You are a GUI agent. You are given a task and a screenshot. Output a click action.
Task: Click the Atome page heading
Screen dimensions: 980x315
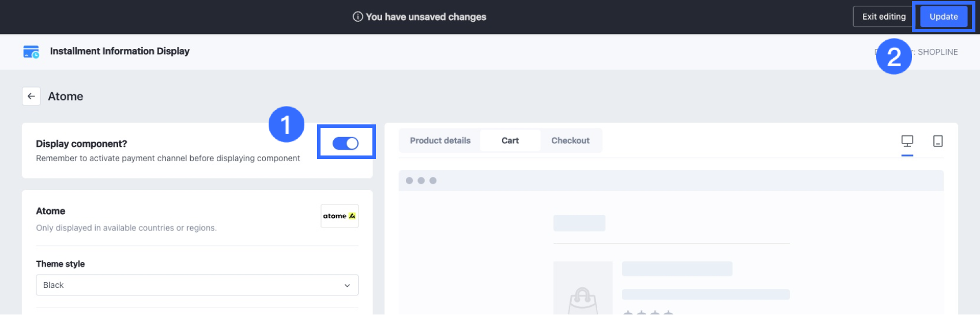tap(66, 96)
